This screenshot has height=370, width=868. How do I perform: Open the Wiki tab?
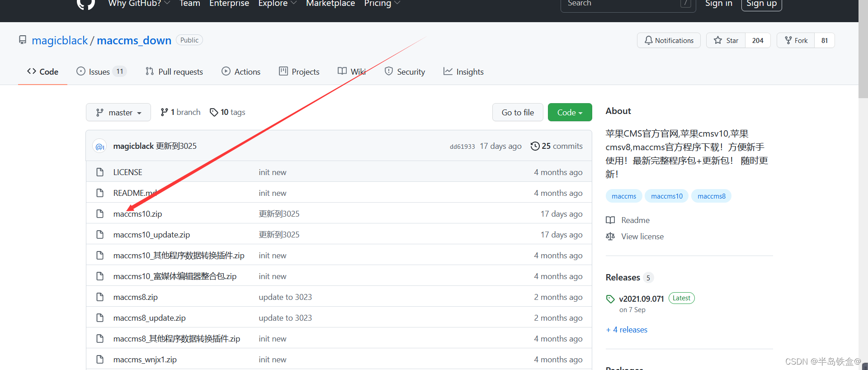tap(352, 71)
